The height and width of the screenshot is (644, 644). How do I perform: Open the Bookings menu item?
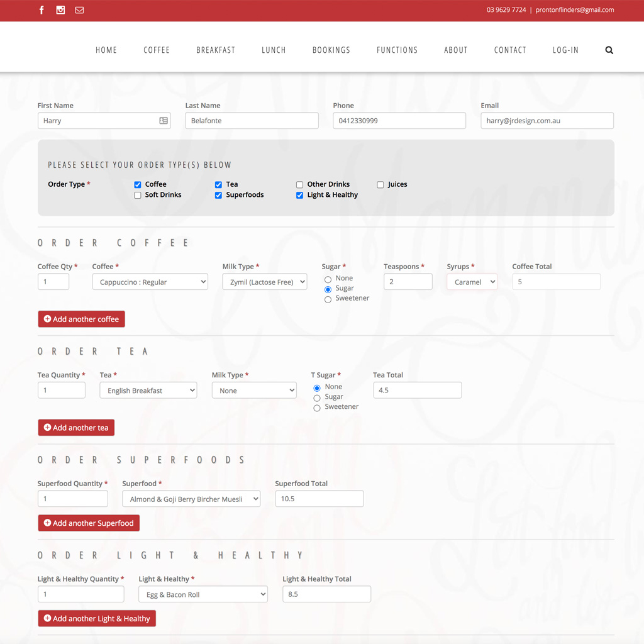[331, 50]
